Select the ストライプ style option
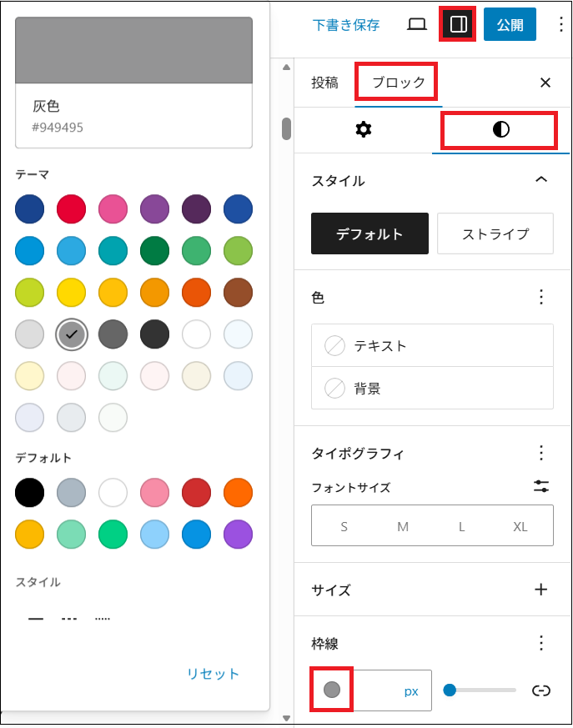Screen dimensions: 573x728 [495, 233]
